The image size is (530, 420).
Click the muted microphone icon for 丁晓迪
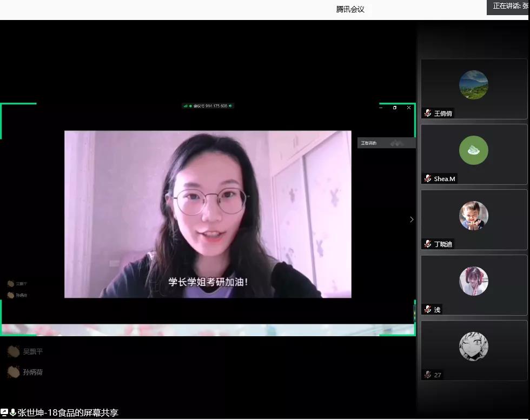click(x=428, y=244)
